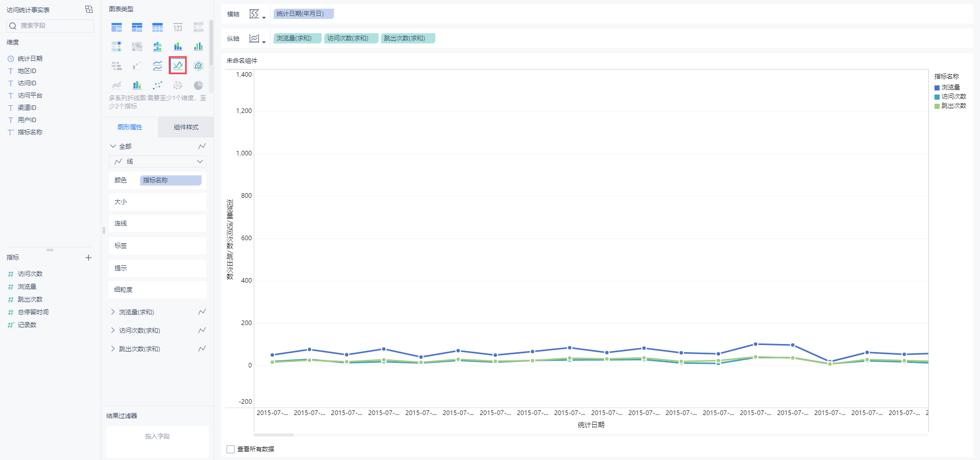The height and width of the screenshot is (460, 980).
Task: Click the blue 浏览量 legend swatch
Action: (937, 88)
